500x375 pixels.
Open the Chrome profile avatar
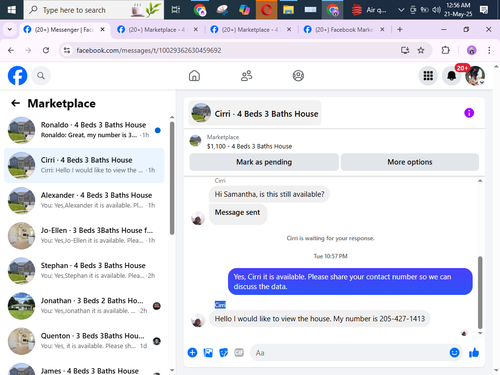(x=471, y=50)
